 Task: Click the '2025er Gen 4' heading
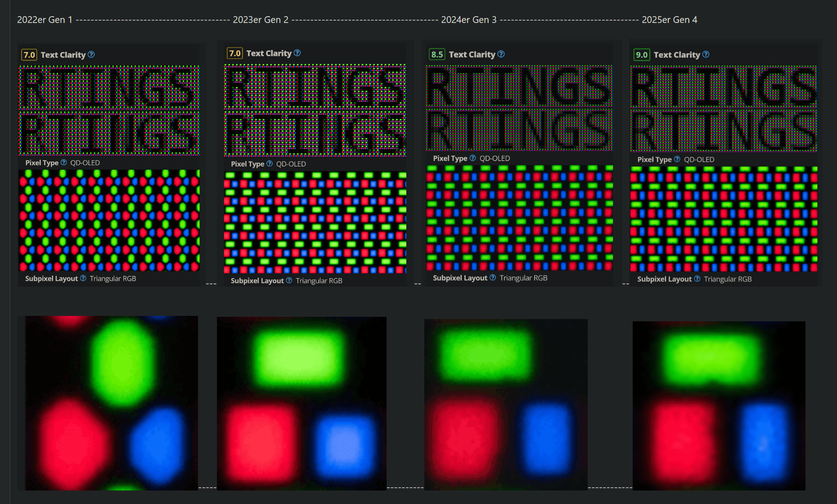point(670,20)
